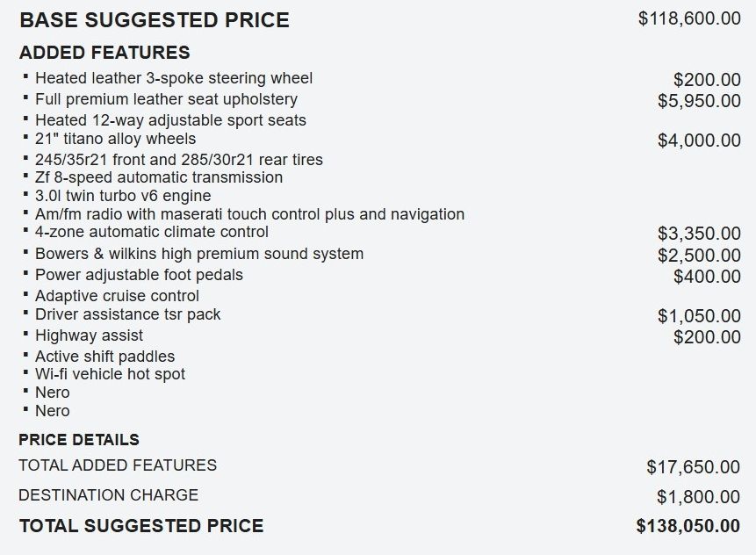This screenshot has width=756, height=555.
Task: Select the Adaptive cruise control item
Action: point(117,296)
